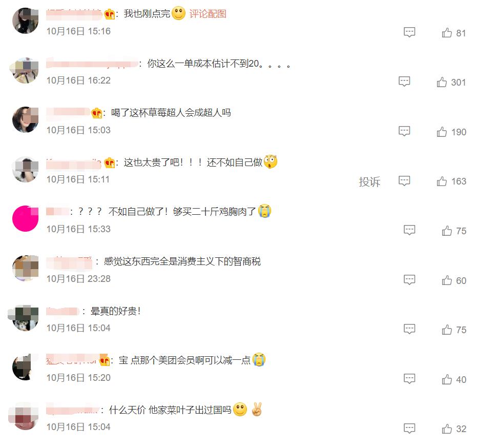This screenshot has width=478, height=448.
Task: Open the pink circle avatar profile
Action: point(25,218)
